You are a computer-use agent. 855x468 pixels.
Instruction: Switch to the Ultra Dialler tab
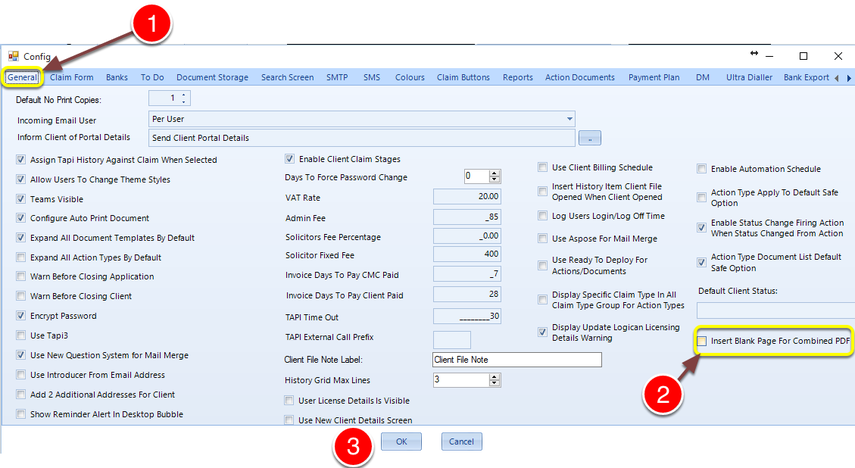pyautogui.click(x=749, y=77)
